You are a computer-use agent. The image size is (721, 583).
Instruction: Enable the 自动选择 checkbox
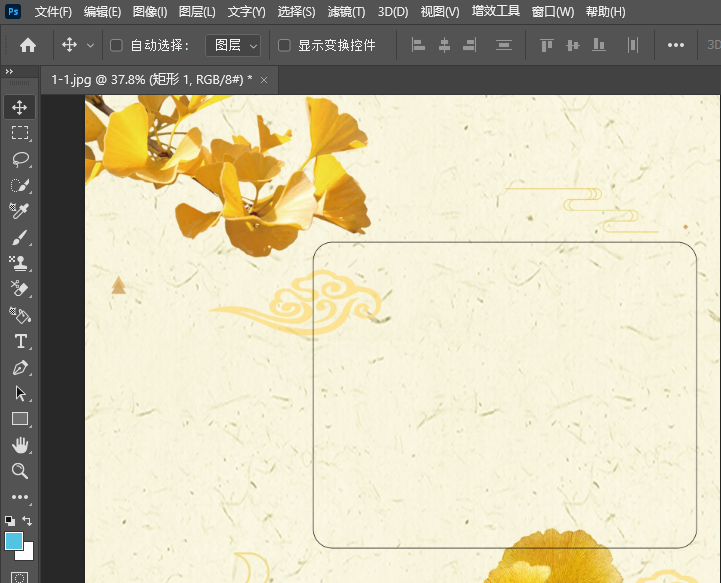[116, 45]
